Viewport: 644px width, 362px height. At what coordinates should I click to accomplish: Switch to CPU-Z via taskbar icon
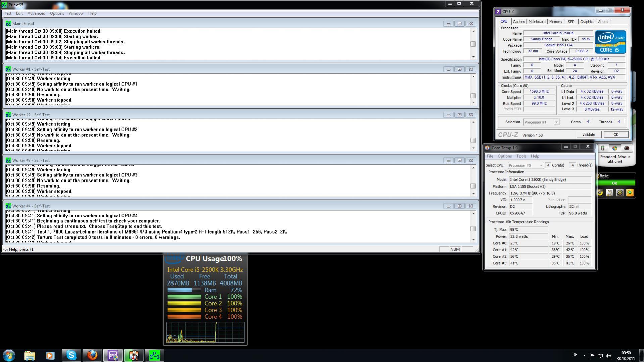click(x=113, y=355)
